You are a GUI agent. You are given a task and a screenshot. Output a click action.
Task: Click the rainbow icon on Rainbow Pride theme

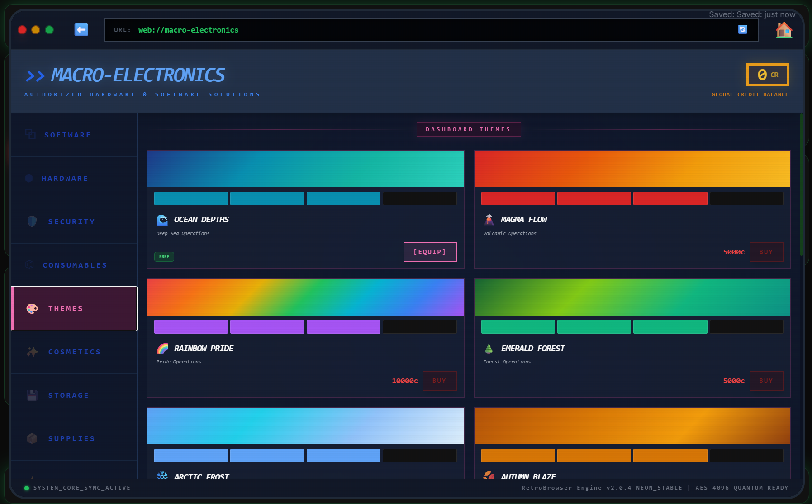[161, 348]
